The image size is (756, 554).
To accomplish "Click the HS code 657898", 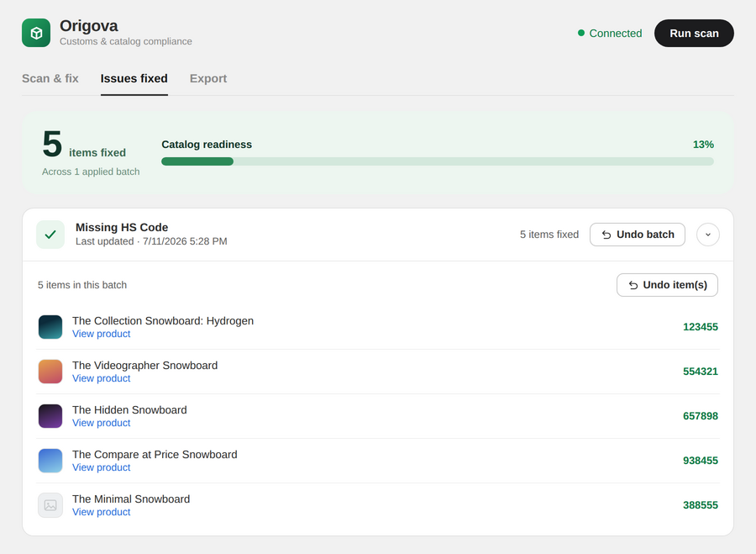I will [x=700, y=416].
